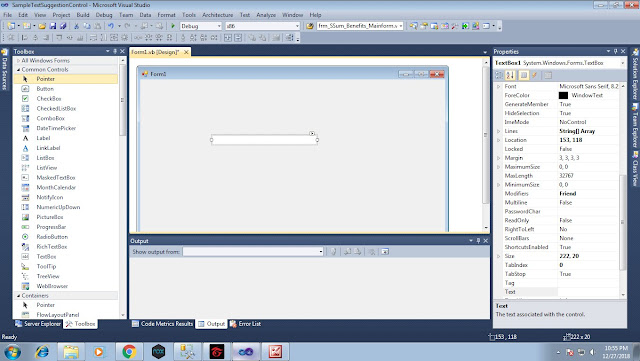Viewport: 640px width, 361px height.
Task: Click the black ForeColor swatch
Action: coord(563,95)
